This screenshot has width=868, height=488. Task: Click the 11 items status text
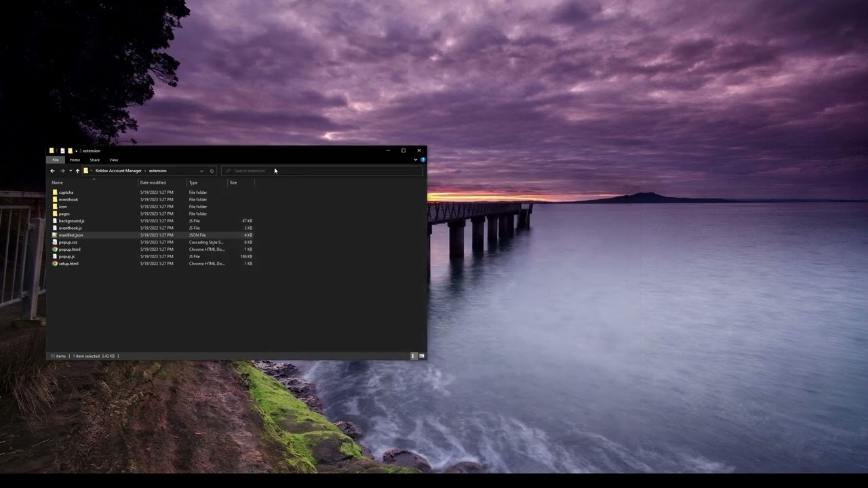pyautogui.click(x=58, y=356)
